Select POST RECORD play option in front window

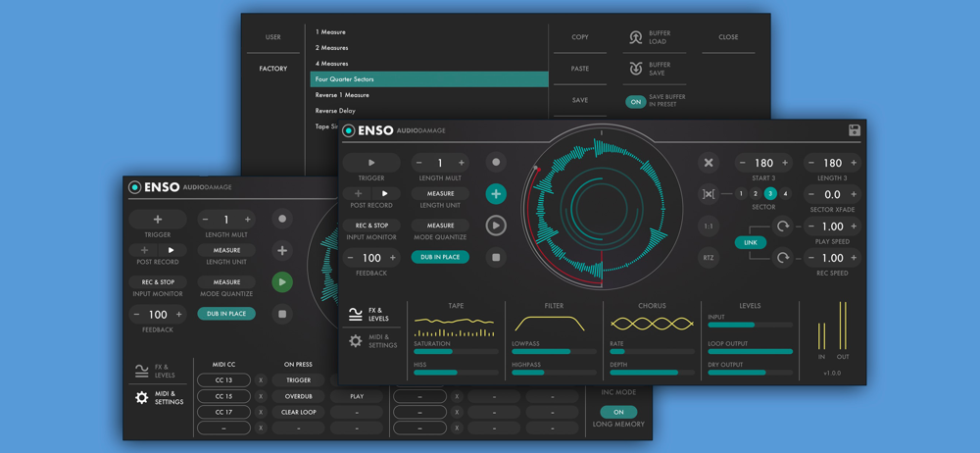pyautogui.click(x=385, y=194)
